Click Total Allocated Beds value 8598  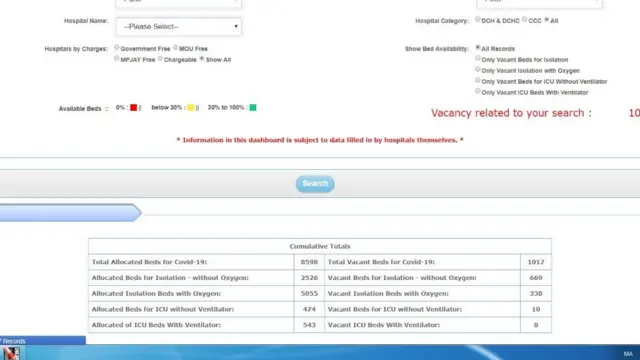(x=309, y=262)
